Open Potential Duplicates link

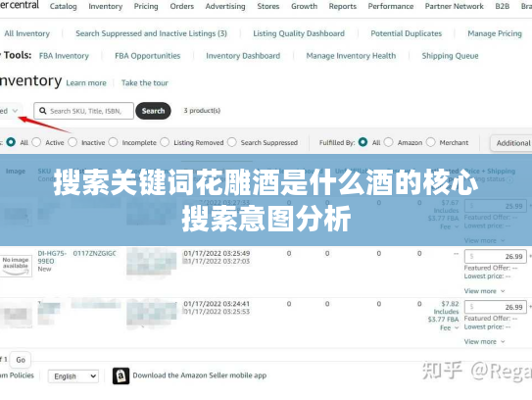pos(407,33)
